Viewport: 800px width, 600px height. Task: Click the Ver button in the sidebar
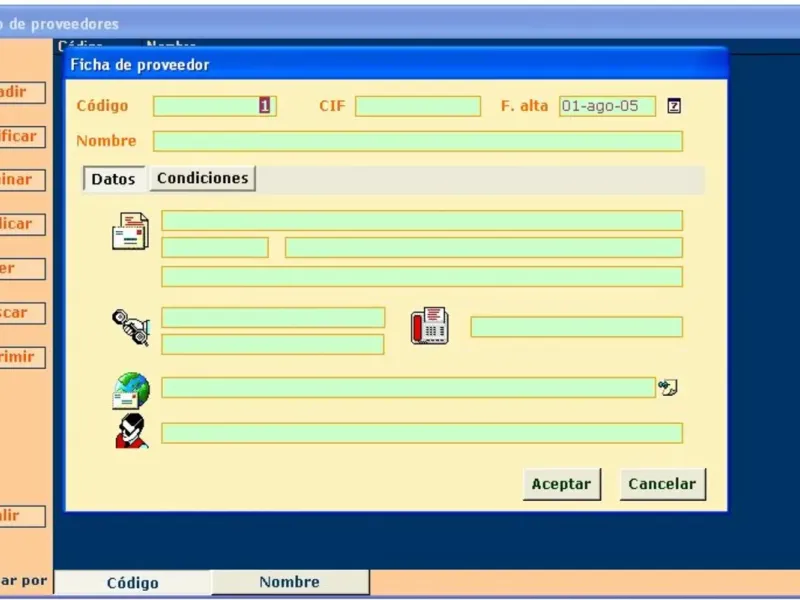point(22,269)
